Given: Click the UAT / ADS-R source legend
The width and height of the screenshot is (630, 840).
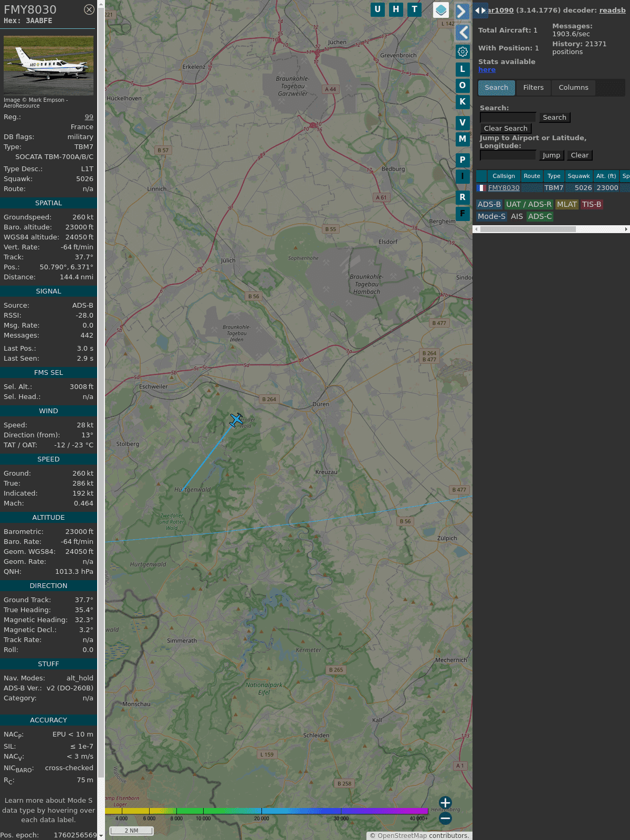Looking at the screenshot, I should point(529,205).
